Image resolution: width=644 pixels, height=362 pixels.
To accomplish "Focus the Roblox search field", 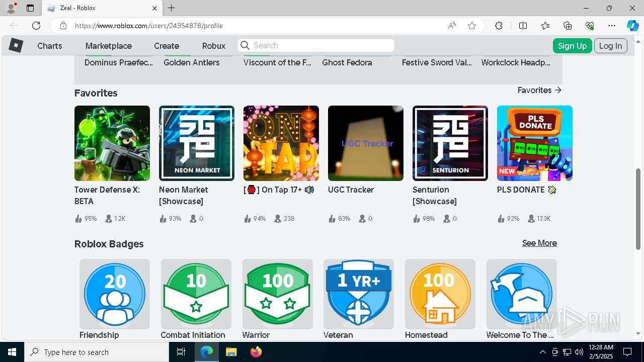I will (316, 45).
